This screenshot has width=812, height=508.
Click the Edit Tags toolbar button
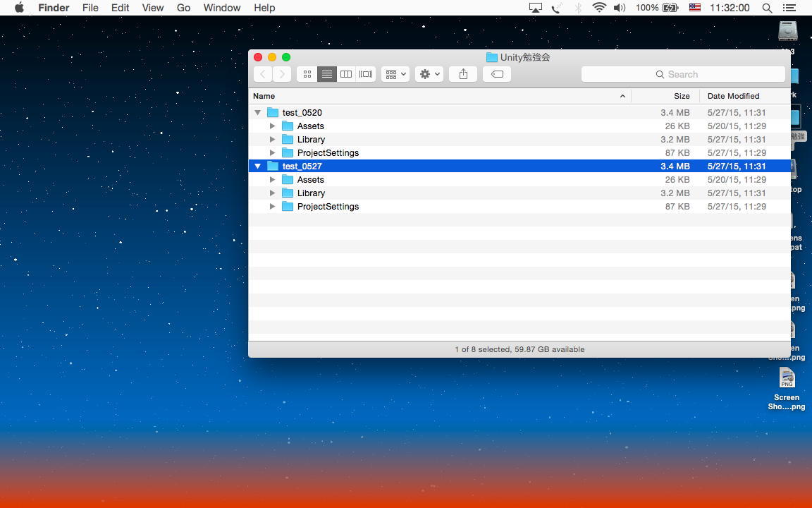497,74
